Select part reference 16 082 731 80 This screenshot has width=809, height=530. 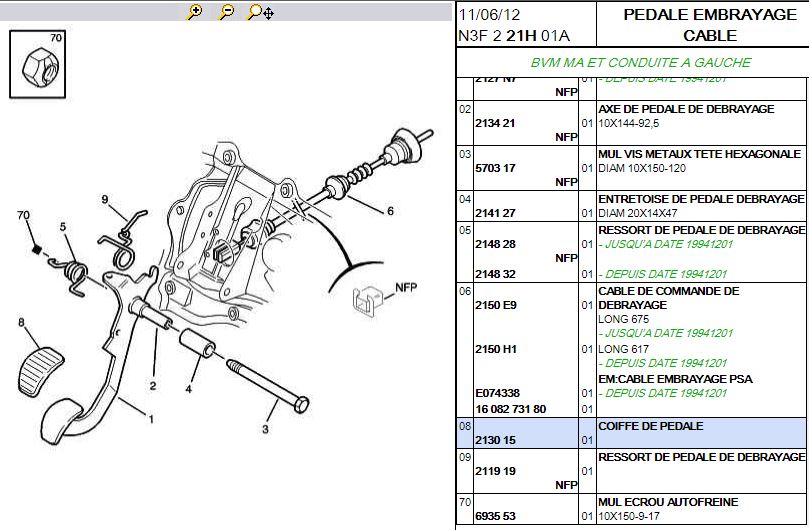[511, 409]
